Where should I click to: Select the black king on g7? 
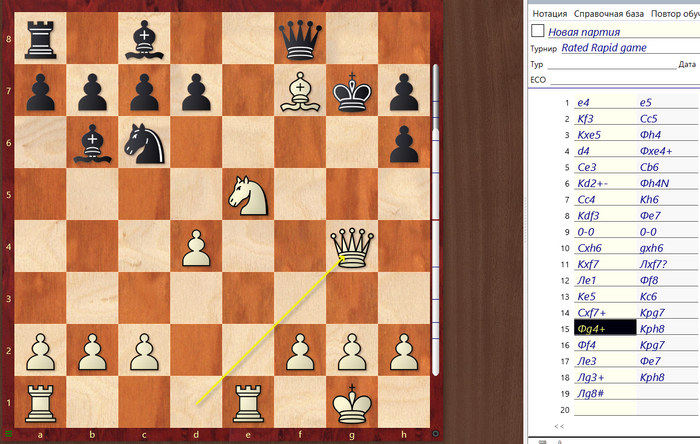[x=351, y=91]
